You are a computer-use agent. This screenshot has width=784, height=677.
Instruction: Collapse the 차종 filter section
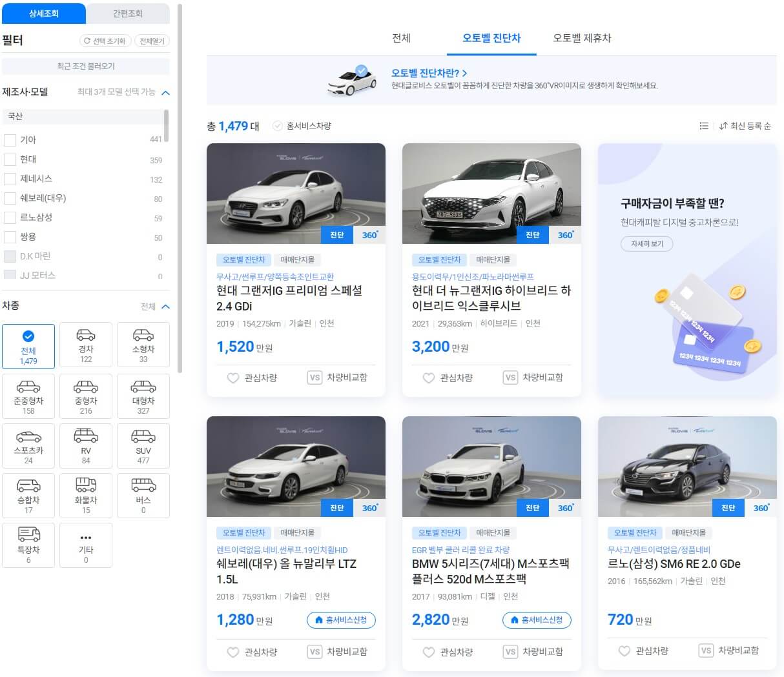pyautogui.click(x=165, y=307)
